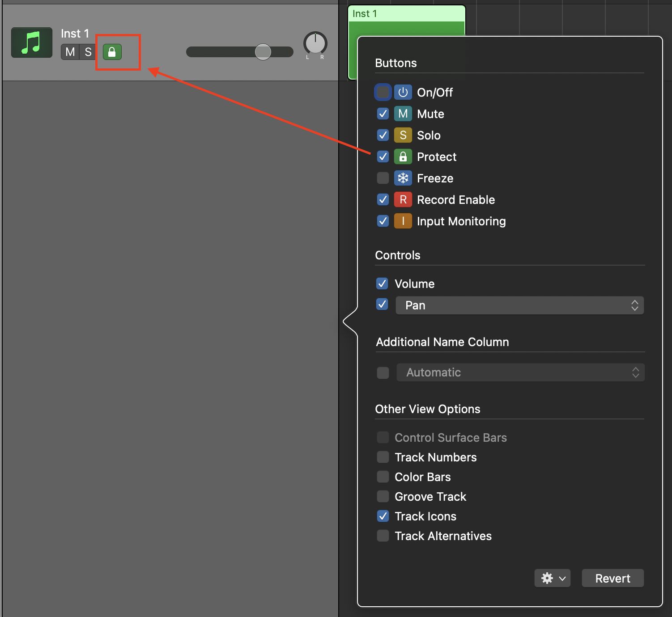Click the Inst 1 track name label

click(x=75, y=34)
